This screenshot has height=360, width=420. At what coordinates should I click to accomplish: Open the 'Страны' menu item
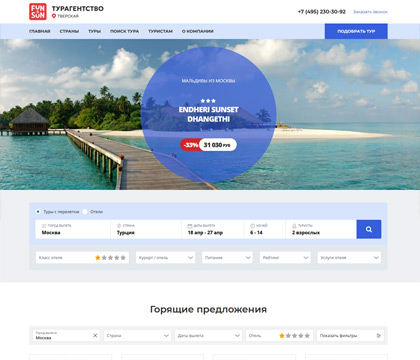[x=69, y=31]
